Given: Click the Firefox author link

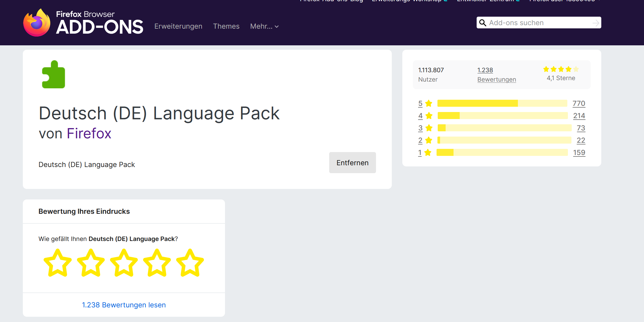Looking at the screenshot, I should click(x=89, y=133).
